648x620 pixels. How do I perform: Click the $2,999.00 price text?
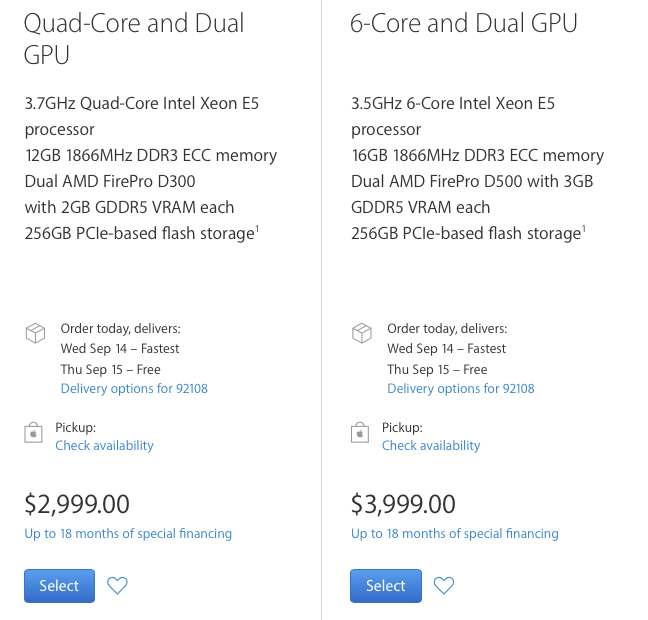[x=77, y=504]
